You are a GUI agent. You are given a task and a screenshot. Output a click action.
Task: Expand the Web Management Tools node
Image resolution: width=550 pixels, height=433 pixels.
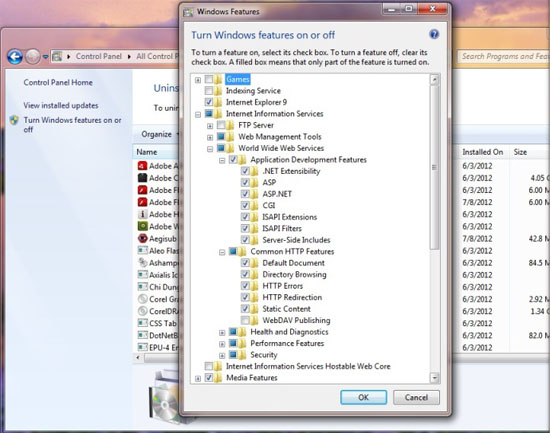[x=210, y=138]
